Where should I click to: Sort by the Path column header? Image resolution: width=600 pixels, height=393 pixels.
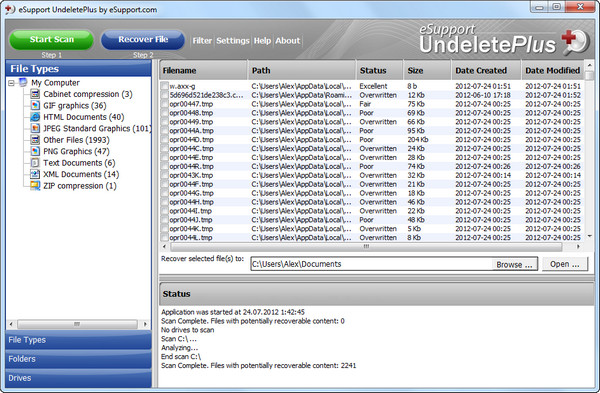point(302,70)
